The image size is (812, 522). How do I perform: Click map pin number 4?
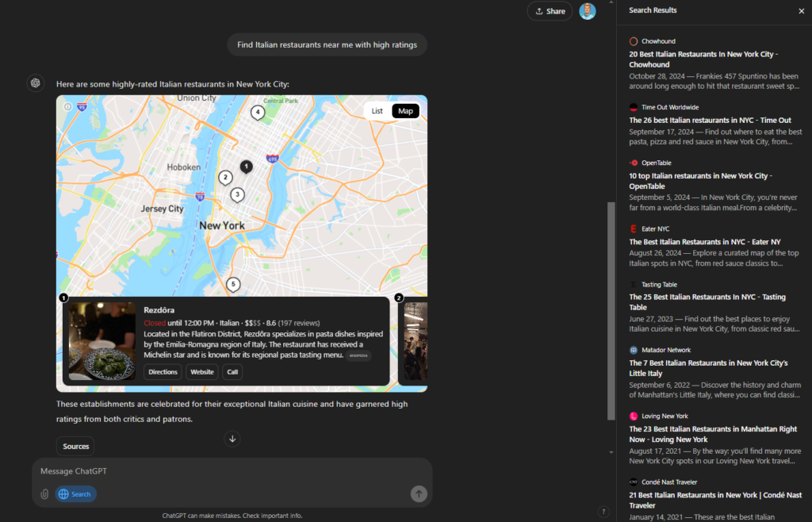tap(258, 113)
